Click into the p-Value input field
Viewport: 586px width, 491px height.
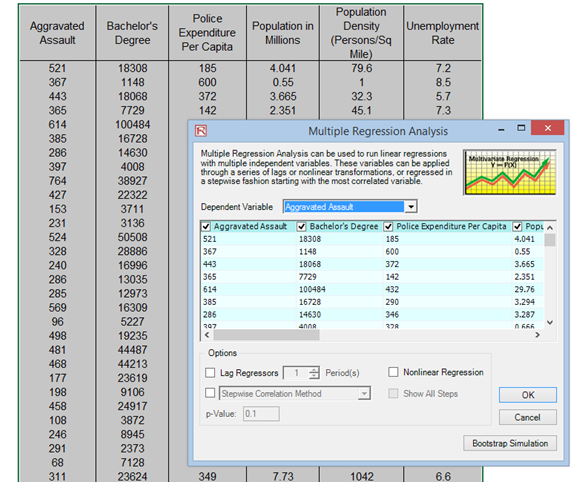click(261, 414)
